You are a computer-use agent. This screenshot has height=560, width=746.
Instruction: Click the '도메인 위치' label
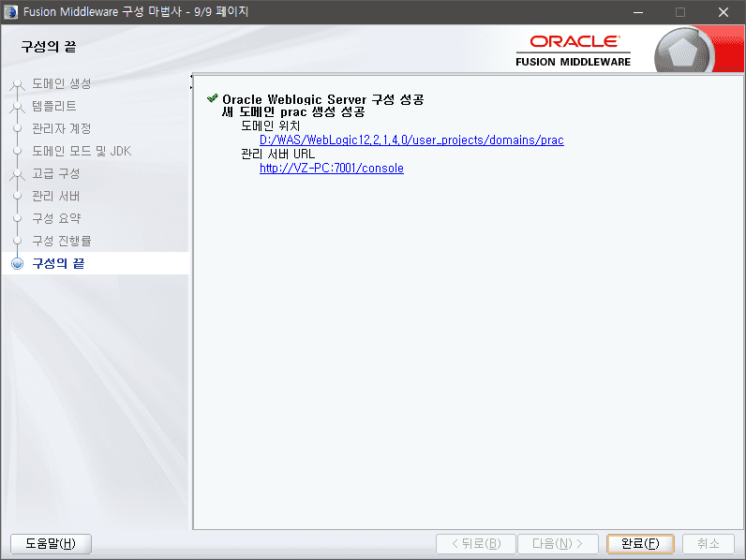point(270,126)
